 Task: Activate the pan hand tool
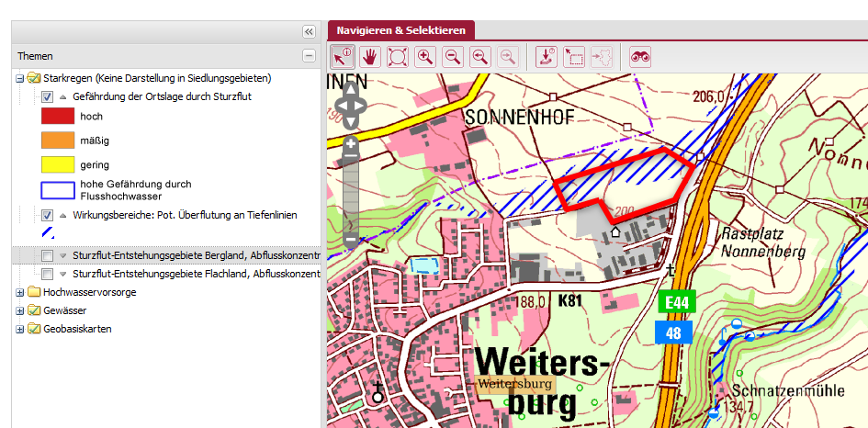370,57
